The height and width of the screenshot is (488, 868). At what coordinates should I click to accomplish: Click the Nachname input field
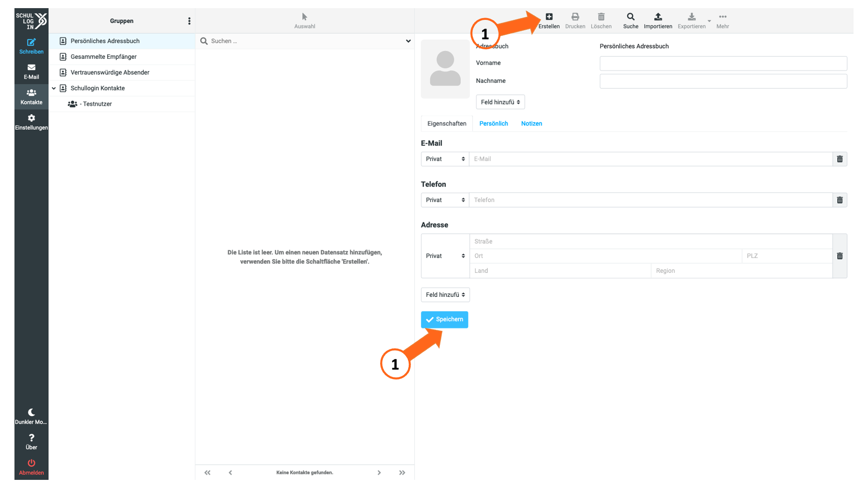coord(723,81)
